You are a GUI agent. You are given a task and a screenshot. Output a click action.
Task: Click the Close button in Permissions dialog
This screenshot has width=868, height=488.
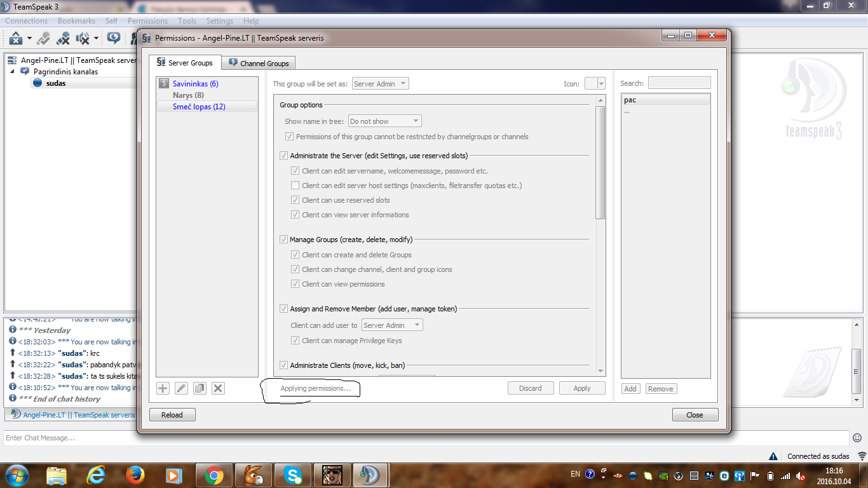695,415
